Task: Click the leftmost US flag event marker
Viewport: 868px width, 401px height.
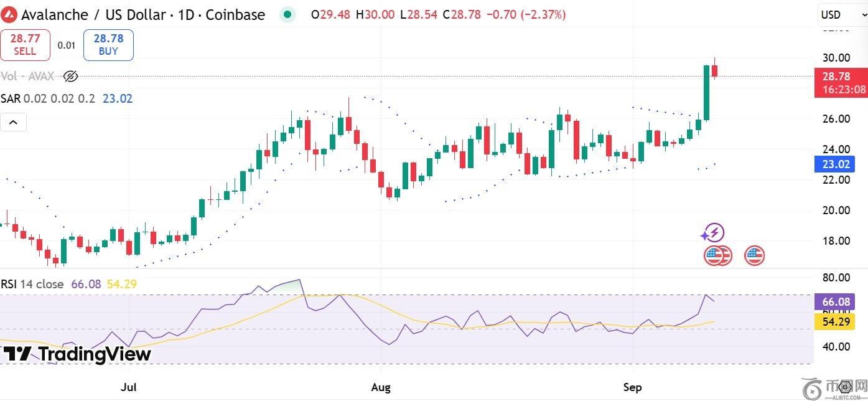Action: click(713, 255)
